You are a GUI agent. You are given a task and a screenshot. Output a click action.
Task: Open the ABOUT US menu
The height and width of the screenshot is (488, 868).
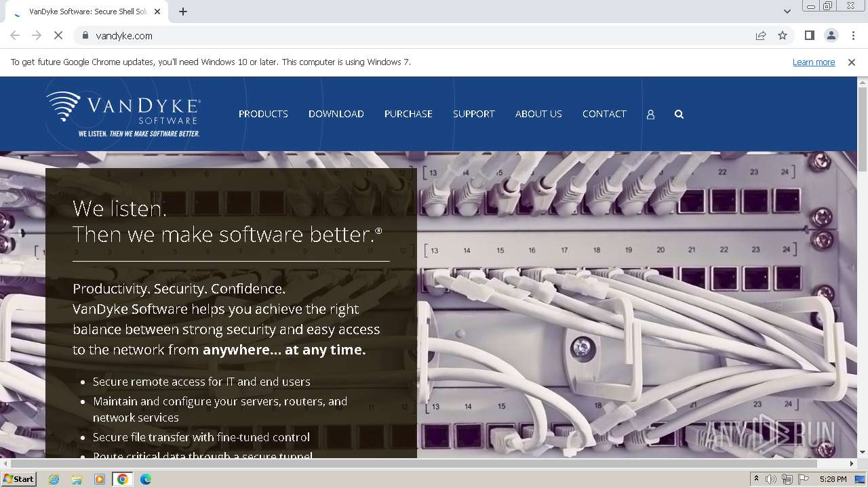coord(538,114)
